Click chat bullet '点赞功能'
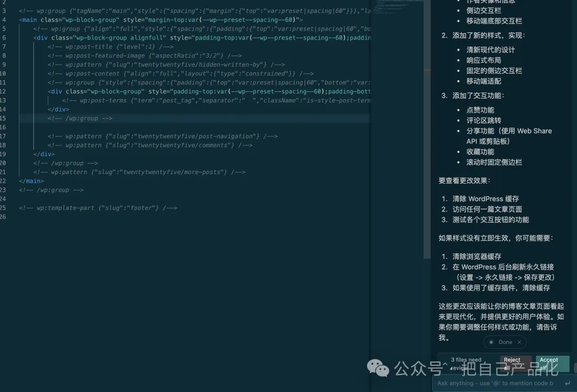This screenshot has width=577, height=392. click(x=480, y=110)
